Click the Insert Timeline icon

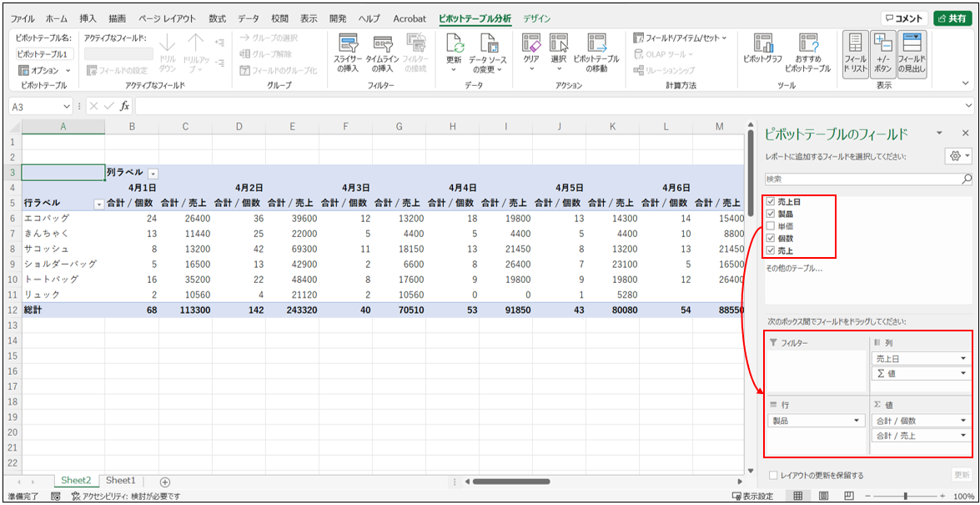pos(383,43)
